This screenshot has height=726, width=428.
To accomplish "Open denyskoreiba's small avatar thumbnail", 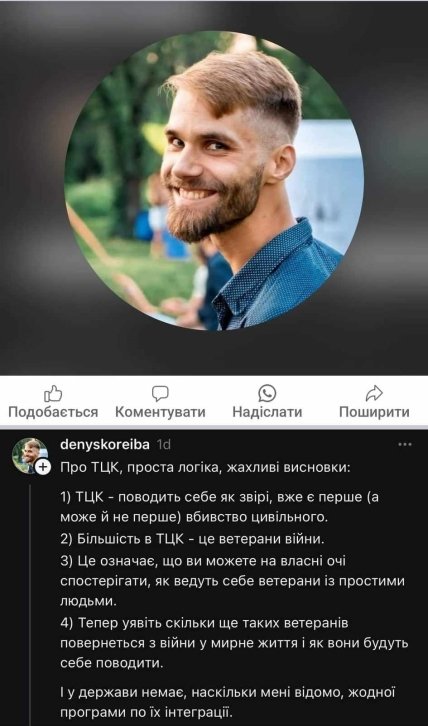I will point(29,455).
